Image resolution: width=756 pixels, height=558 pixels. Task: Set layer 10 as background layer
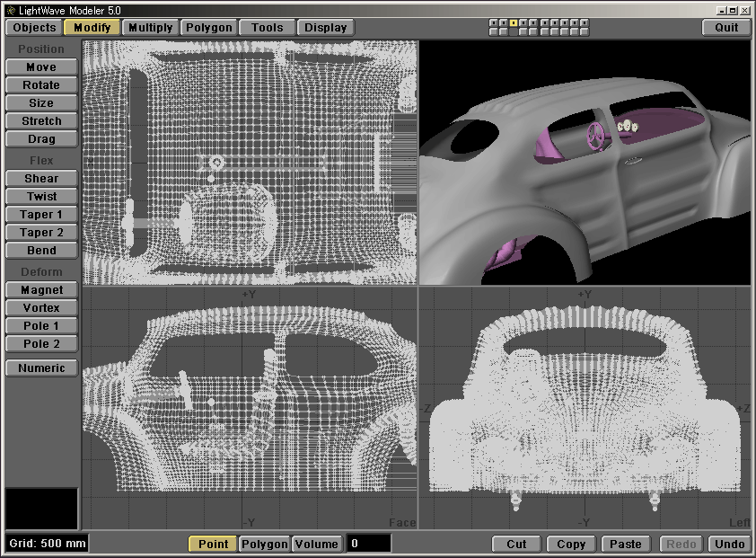coord(585,31)
